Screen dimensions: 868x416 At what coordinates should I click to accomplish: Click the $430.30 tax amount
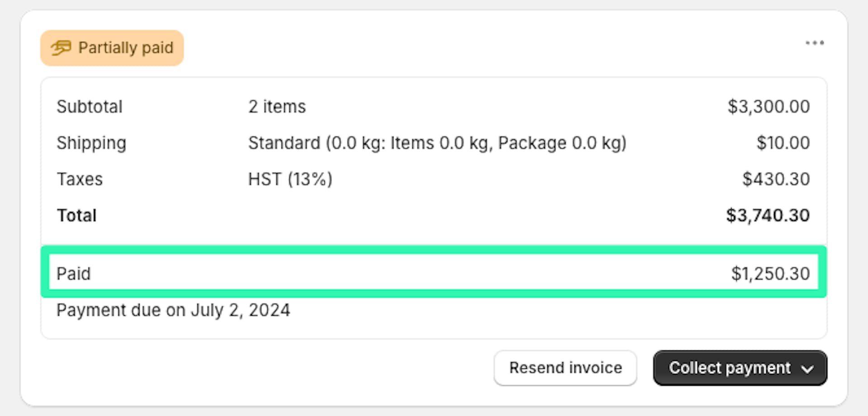tap(776, 179)
